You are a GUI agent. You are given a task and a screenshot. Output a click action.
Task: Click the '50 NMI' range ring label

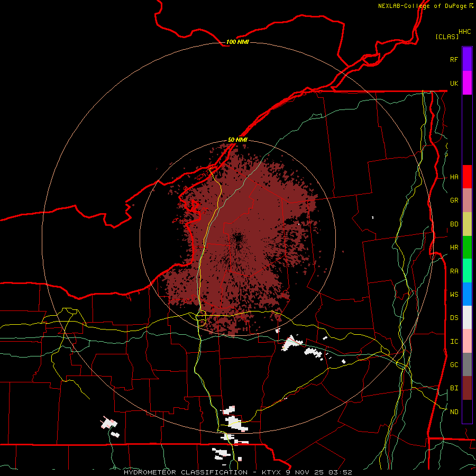(x=237, y=140)
